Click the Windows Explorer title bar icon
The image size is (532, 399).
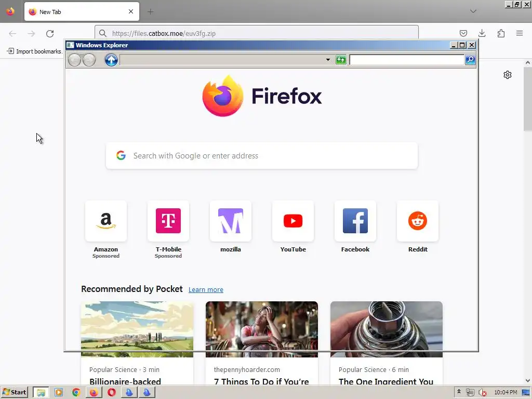(70, 45)
